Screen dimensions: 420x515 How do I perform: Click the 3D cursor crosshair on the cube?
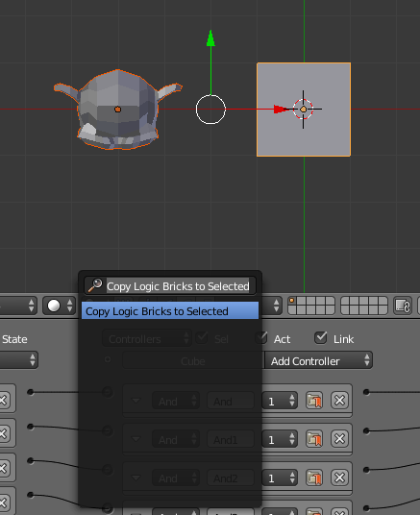(x=303, y=109)
